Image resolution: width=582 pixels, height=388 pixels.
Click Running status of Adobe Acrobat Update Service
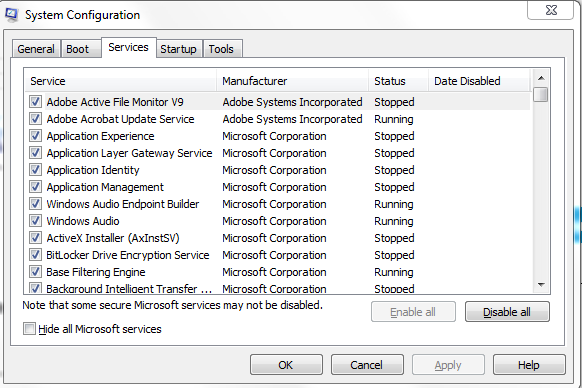[x=394, y=119]
